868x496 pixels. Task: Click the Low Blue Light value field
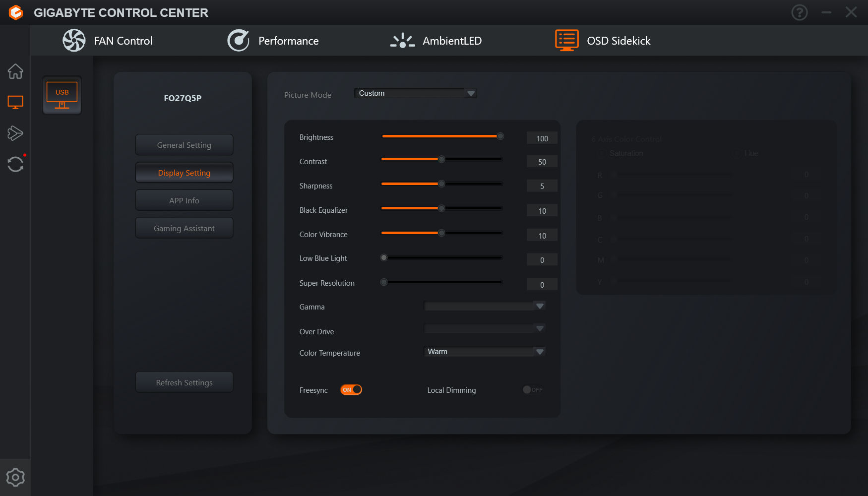coord(542,260)
